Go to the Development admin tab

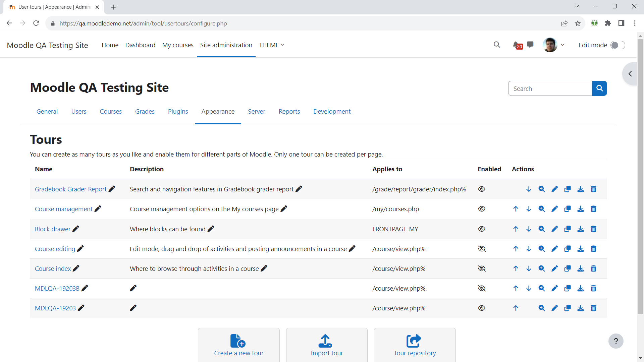click(332, 112)
